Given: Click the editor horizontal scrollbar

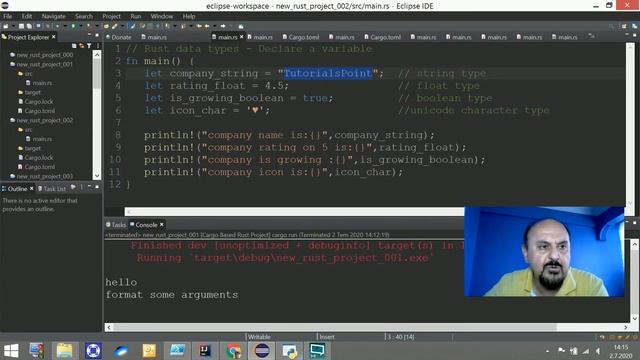Looking at the screenshot, I should [x=294, y=211].
